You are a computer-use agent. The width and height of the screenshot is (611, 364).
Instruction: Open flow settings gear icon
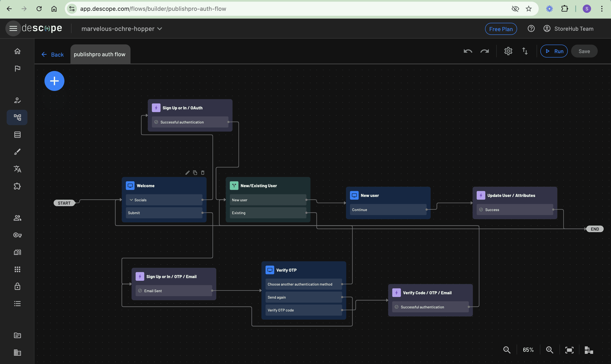point(508,51)
